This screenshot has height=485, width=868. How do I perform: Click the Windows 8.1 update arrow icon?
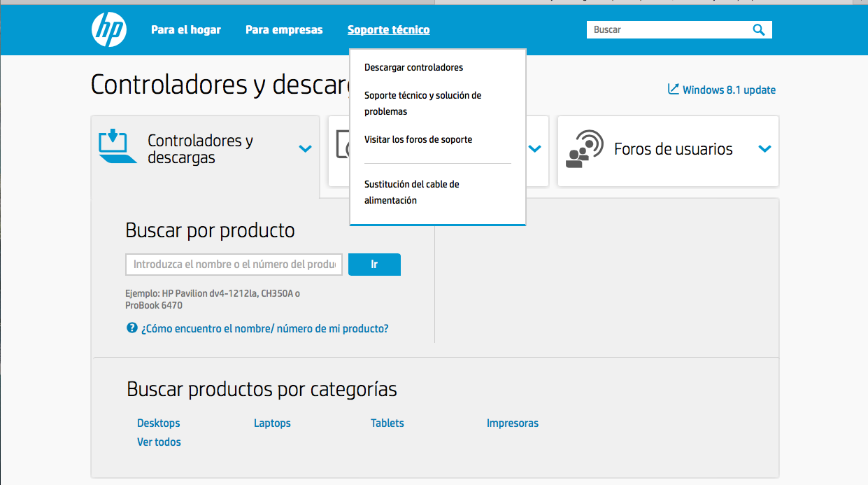[x=674, y=89]
